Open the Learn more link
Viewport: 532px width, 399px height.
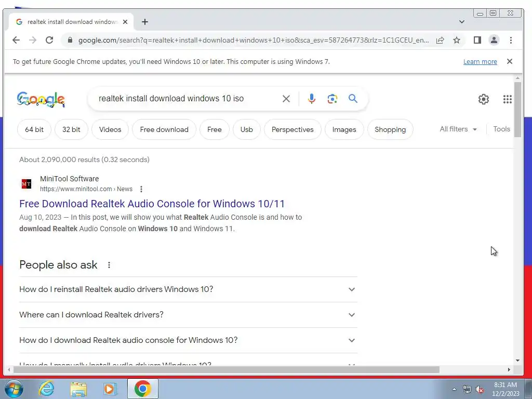point(480,62)
